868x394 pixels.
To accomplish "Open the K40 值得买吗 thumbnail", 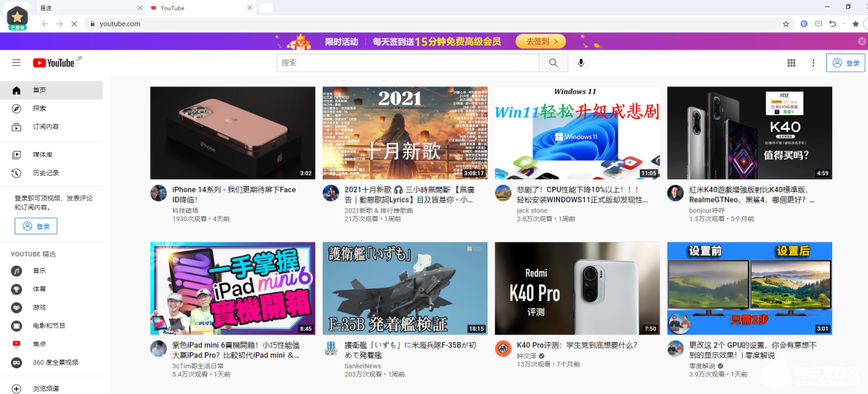I will point(749,133).
